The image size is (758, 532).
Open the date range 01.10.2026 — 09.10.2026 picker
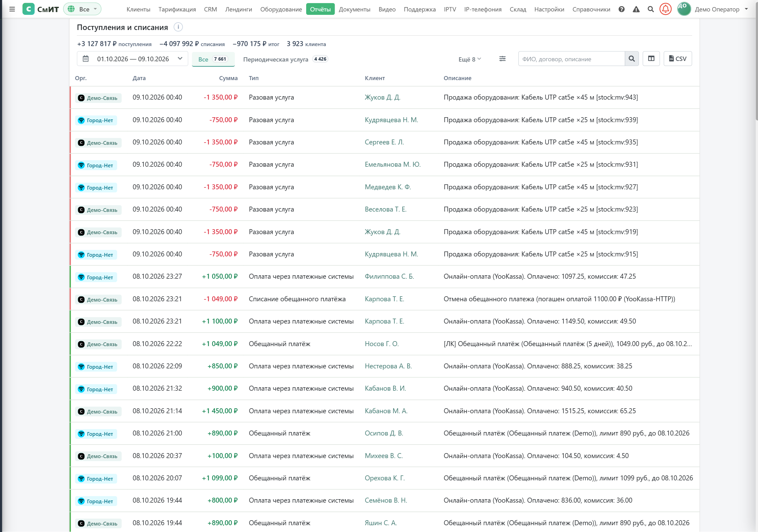(132, 59)
